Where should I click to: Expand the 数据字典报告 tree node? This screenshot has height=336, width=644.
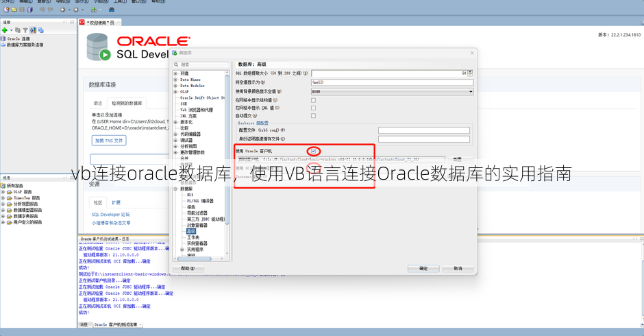tap(3, 216)
